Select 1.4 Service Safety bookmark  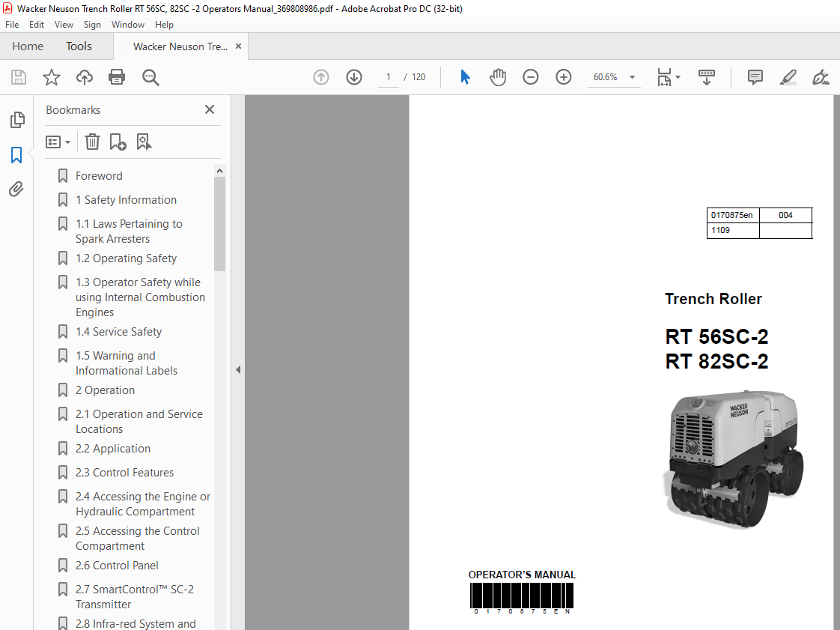(x=118, y=332)
